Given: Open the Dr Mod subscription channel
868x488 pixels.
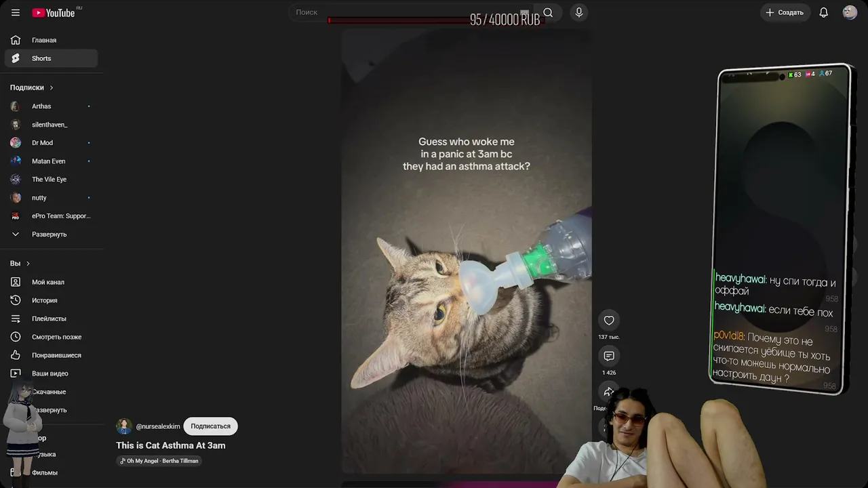Looking at the screenshot, I should [52, 143].
